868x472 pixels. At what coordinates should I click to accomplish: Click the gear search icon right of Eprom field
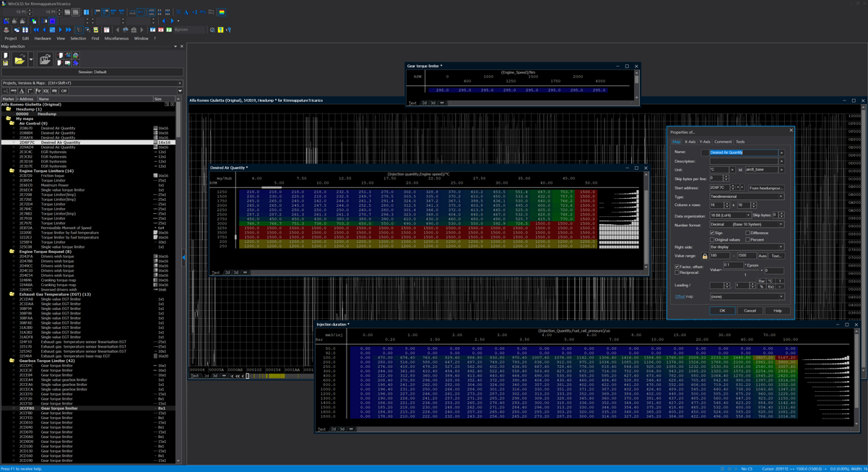point(212,30)
